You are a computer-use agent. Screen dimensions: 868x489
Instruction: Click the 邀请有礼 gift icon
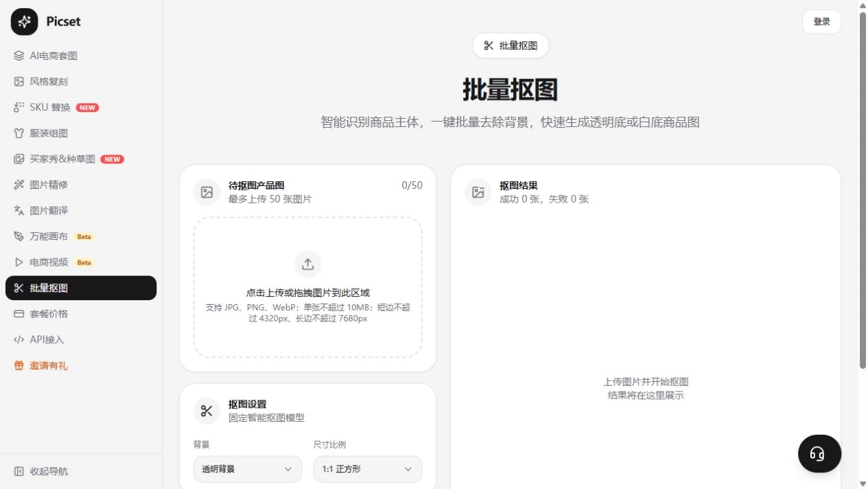19,366
